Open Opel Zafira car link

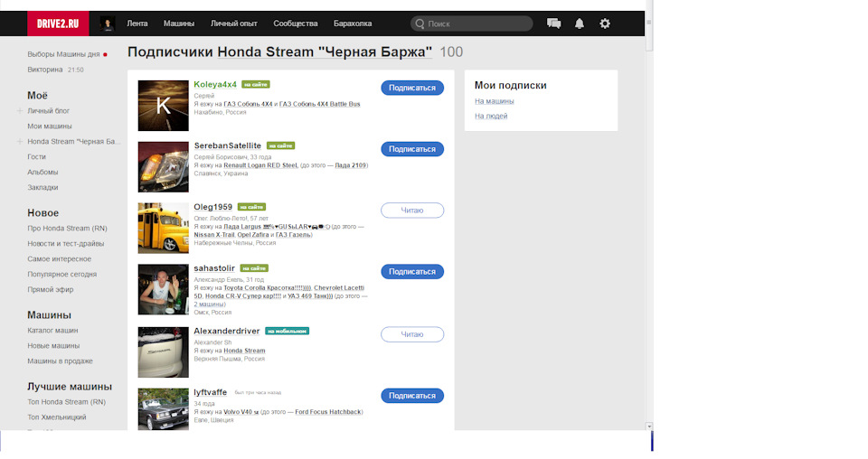click(x=253, y=235)
